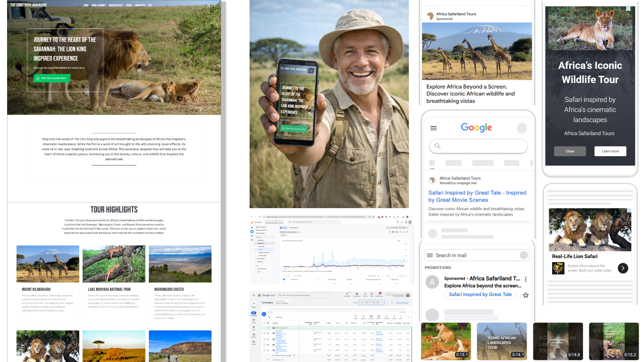Go to Home in the Lions' Path nav menu

(86, 5)
